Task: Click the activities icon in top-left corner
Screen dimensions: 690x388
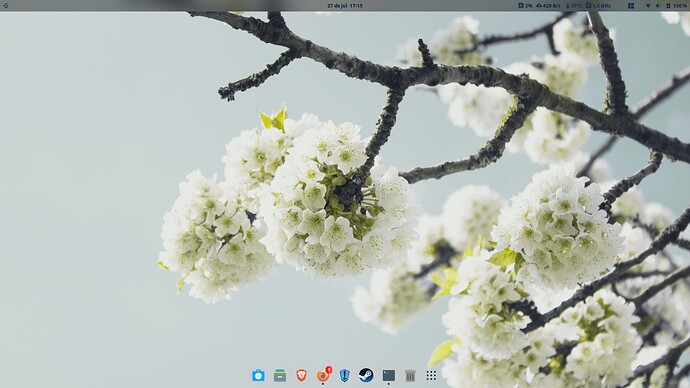Action: [x=6, y=6]
